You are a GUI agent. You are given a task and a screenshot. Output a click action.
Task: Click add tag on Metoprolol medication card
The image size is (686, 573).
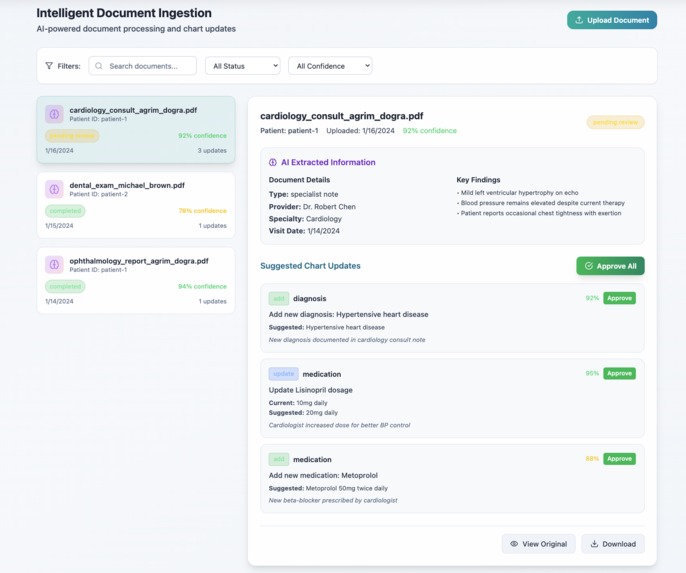pos(279,459)
